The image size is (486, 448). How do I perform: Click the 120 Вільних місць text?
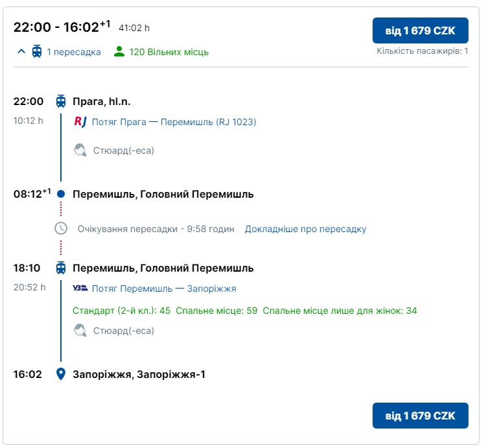169,52
